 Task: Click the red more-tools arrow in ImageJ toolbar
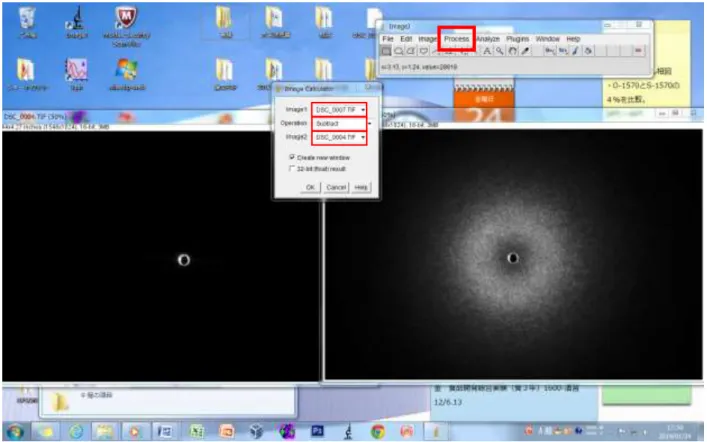click(x=638, y=51)
